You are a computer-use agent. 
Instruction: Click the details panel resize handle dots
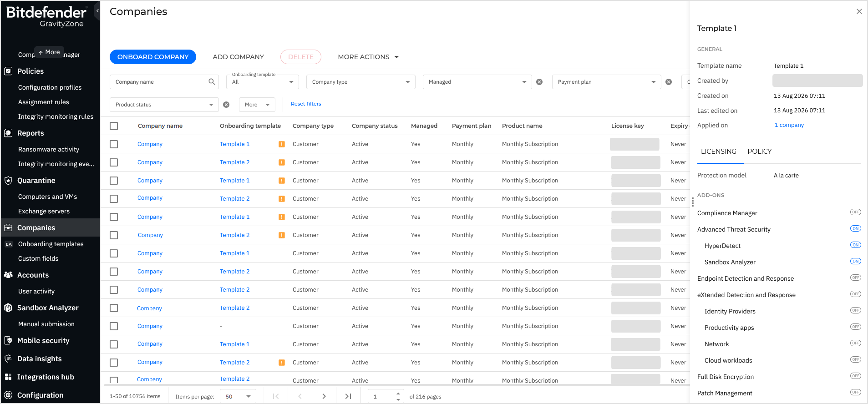click(x=692, y=202)
